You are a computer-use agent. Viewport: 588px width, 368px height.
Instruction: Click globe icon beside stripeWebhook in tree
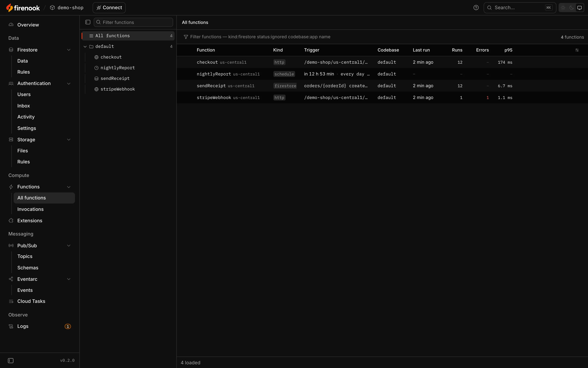coord(96,89)
